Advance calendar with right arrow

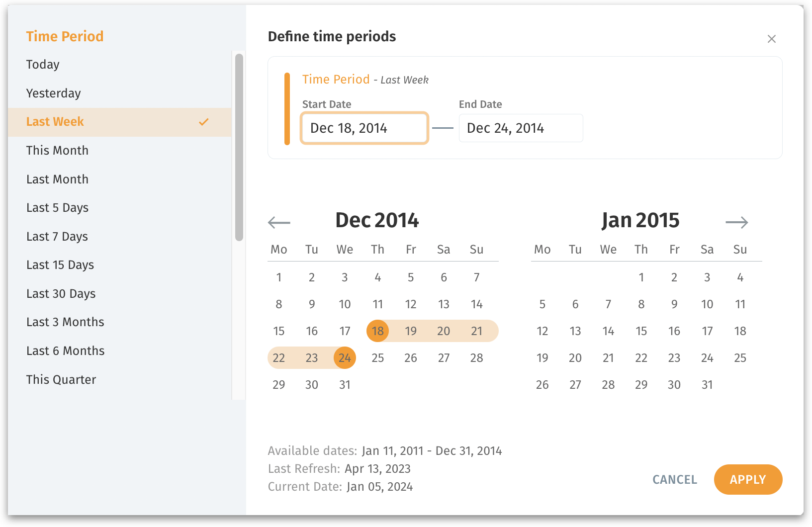(736, 222)
